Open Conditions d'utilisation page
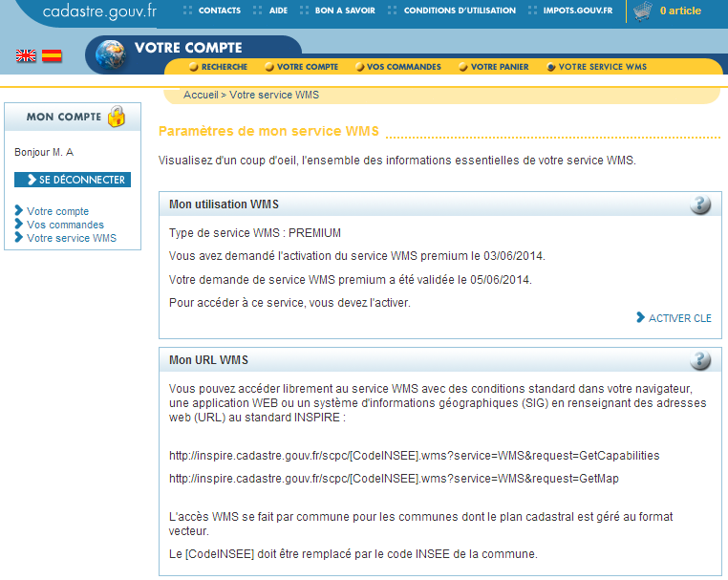Screen dimensions: 728x580 460,11
